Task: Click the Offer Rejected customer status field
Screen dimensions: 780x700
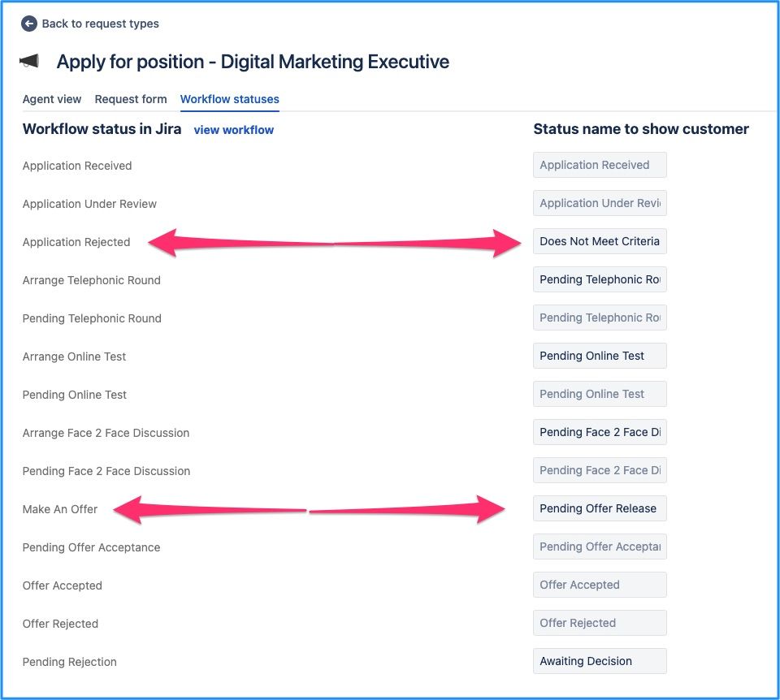Action: point(600,623)
